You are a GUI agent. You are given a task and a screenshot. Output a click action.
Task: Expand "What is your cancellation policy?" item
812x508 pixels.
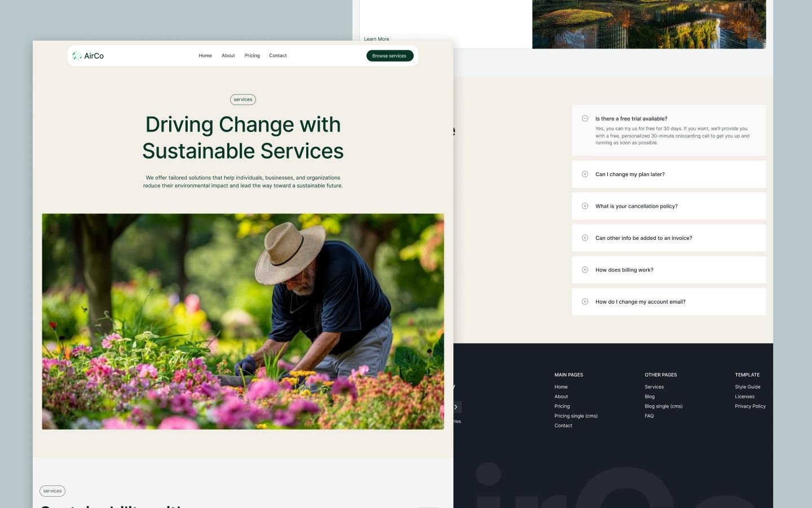(x=636, y=206)
